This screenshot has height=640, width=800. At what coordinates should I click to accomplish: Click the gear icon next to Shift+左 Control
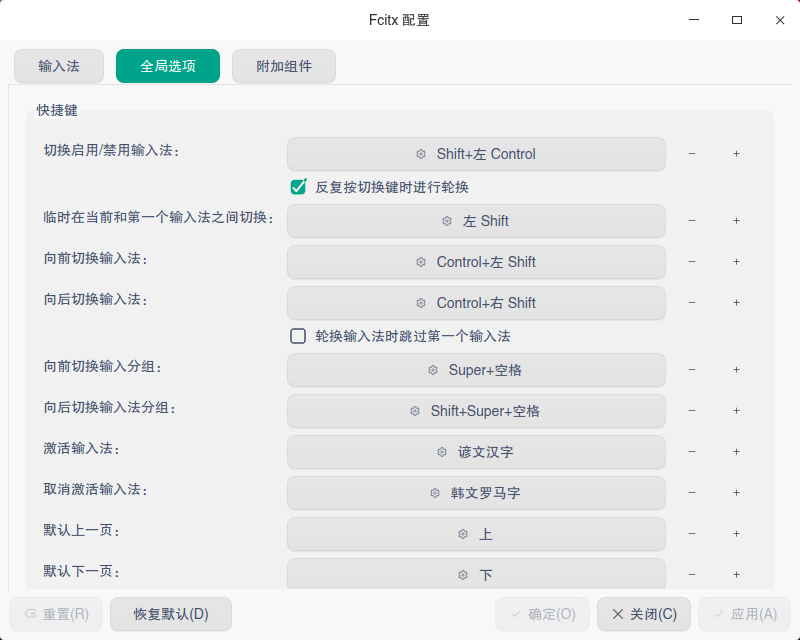point(420,154)
